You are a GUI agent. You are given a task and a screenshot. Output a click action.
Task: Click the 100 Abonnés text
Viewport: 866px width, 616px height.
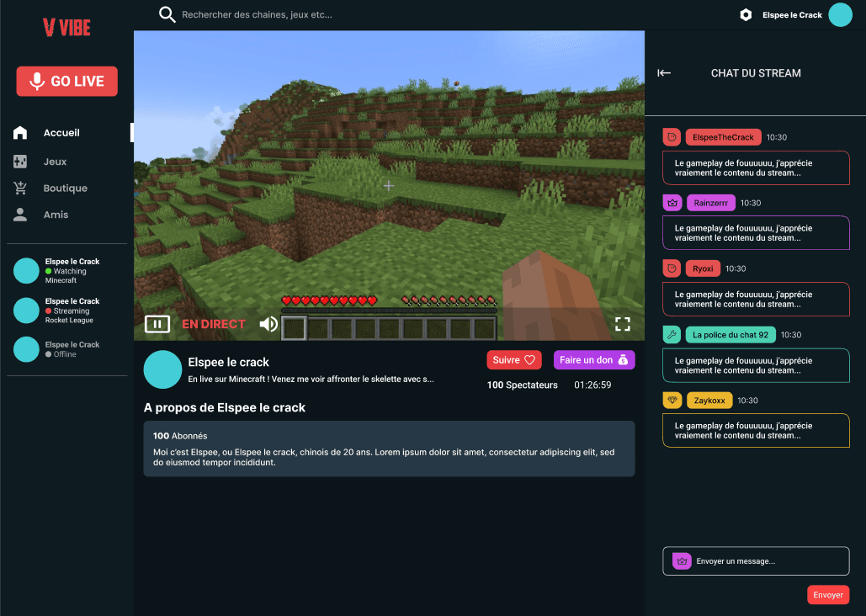point(180,436)
